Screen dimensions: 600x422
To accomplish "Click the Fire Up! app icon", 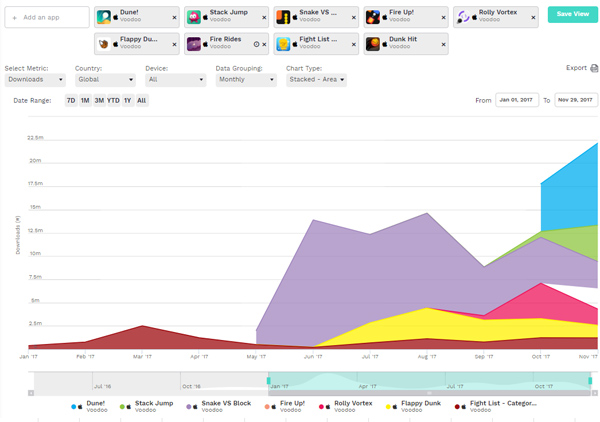I will pos(373,17).
